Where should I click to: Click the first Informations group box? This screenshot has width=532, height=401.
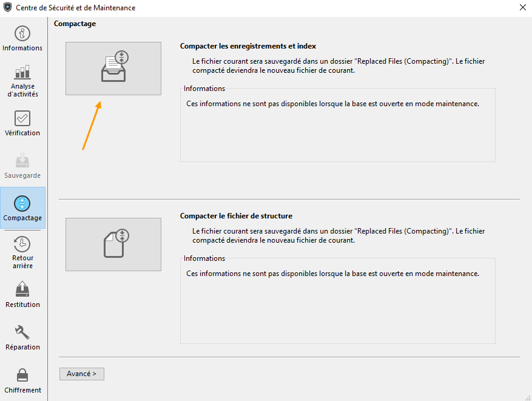tap(338, 124)
